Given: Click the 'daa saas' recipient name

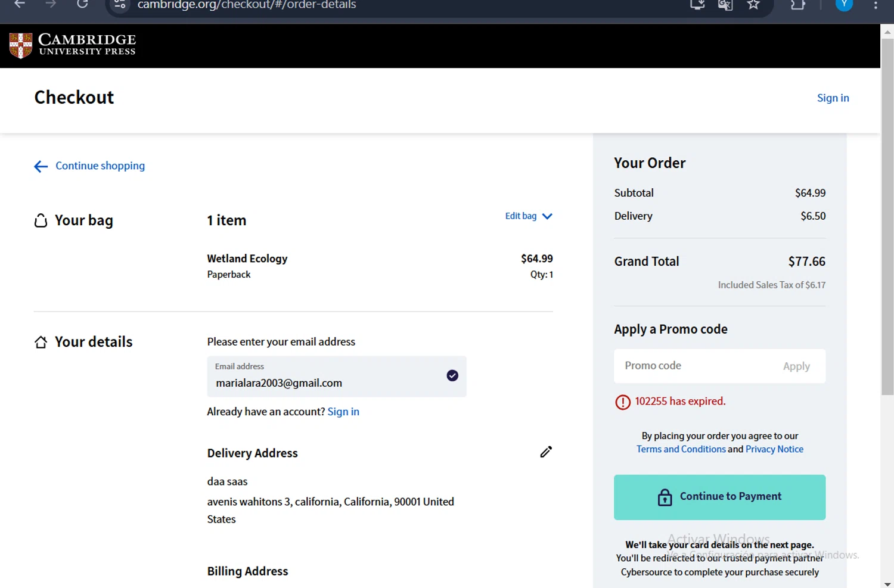Looking at the screenshot, I should pos(227,481).
